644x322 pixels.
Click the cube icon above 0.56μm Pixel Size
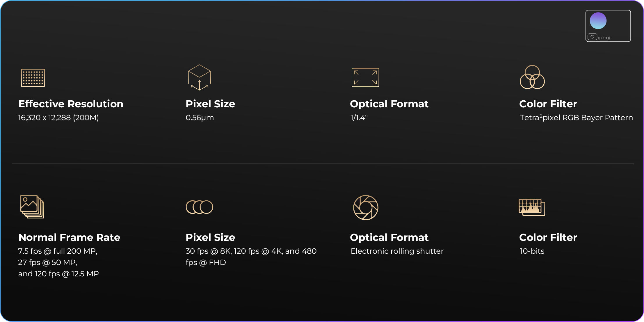[x=199, y=77]
